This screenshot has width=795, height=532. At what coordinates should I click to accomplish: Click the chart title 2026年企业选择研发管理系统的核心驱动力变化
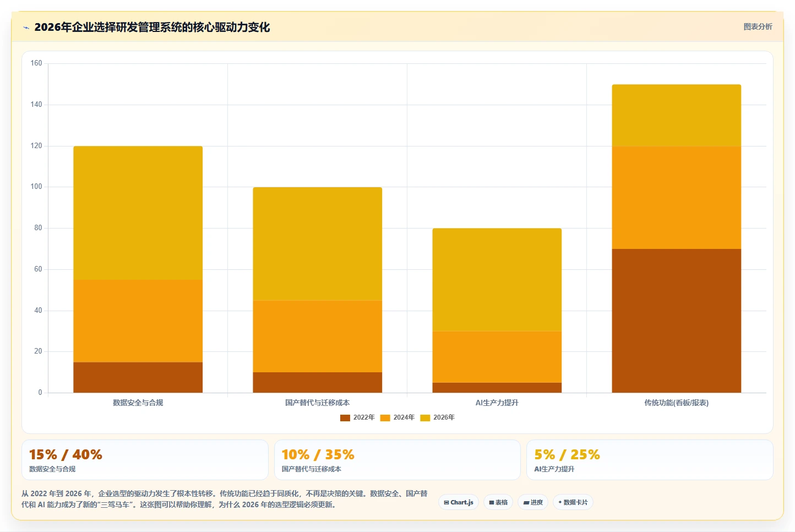pos(152,28)
